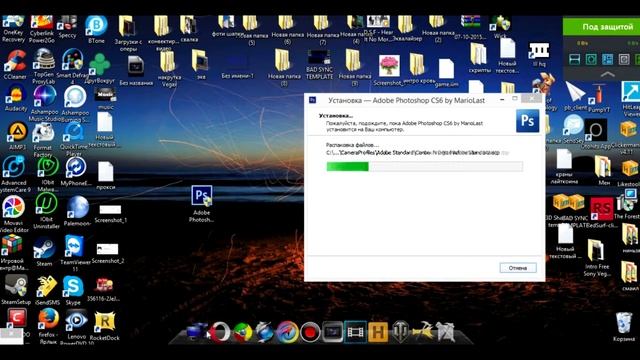Viewport: 640px width, 360px height.
Task: Launch Firefox from the desktop
Action: [x=48, y=325]
